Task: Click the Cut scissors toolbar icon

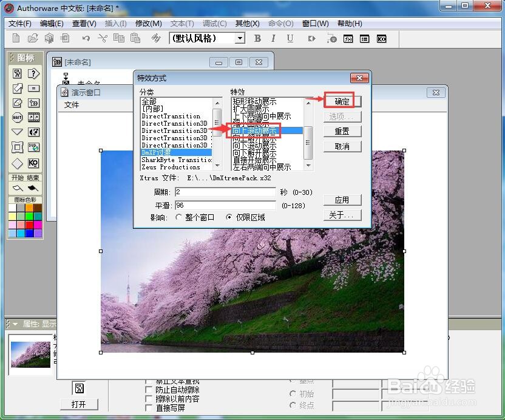Action: (103, 39)
